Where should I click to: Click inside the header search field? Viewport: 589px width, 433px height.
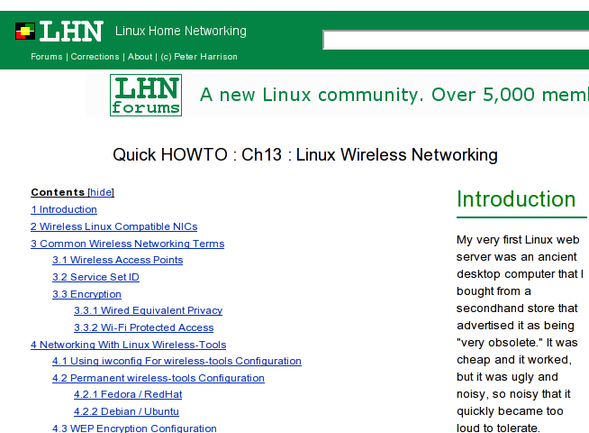pyautogui.click(x=456, y=40)
